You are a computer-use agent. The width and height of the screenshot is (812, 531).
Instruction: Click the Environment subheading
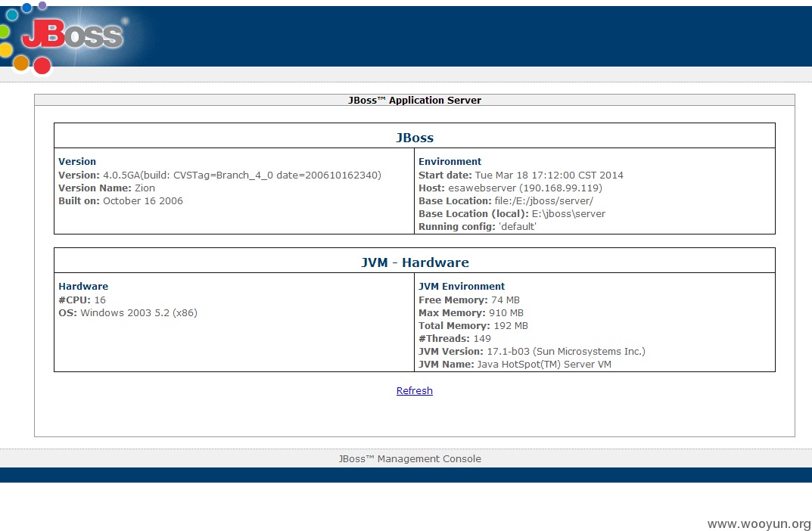[x=450, y=161]
